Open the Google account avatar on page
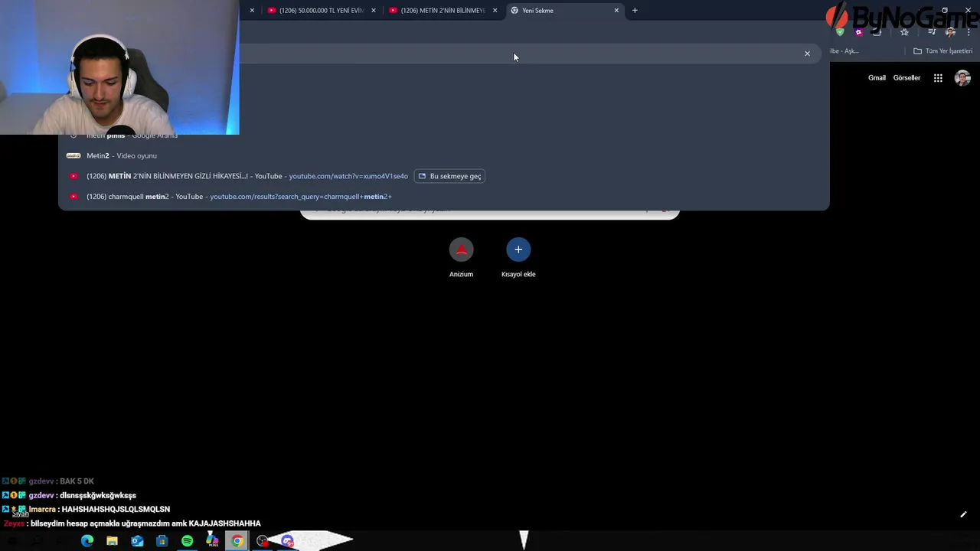This screenshot has height=551, width=980. [962, 78]
